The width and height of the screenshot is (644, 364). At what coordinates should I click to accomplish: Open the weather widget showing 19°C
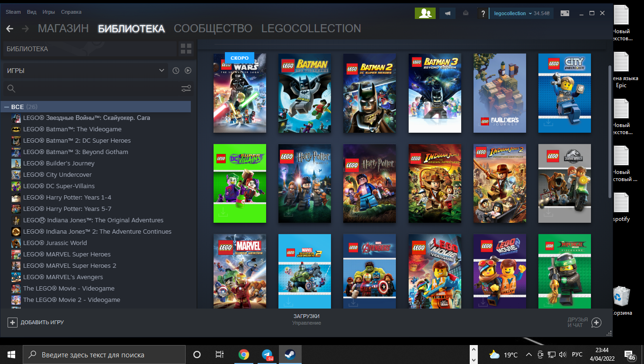point(503,355)
